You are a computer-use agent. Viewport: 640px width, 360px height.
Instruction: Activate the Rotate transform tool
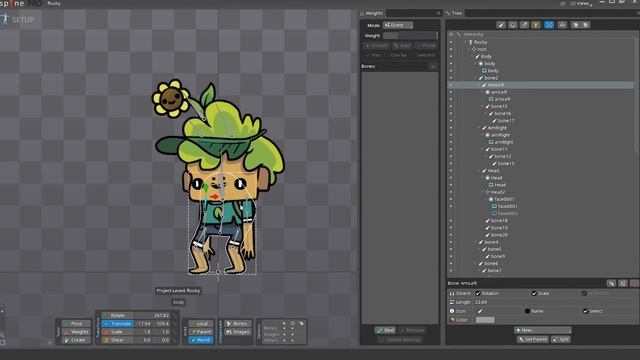tap(117, 316)
